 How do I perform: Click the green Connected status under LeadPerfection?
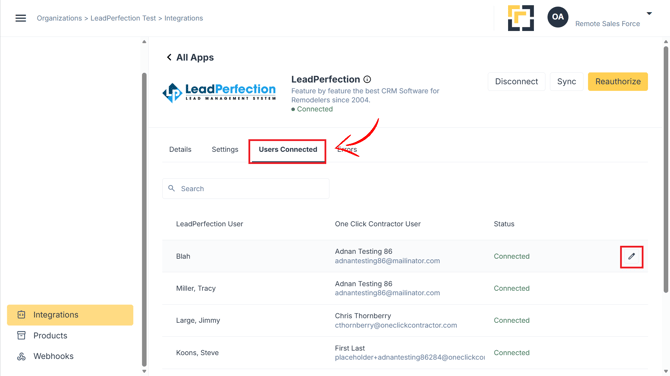[312, 109]
